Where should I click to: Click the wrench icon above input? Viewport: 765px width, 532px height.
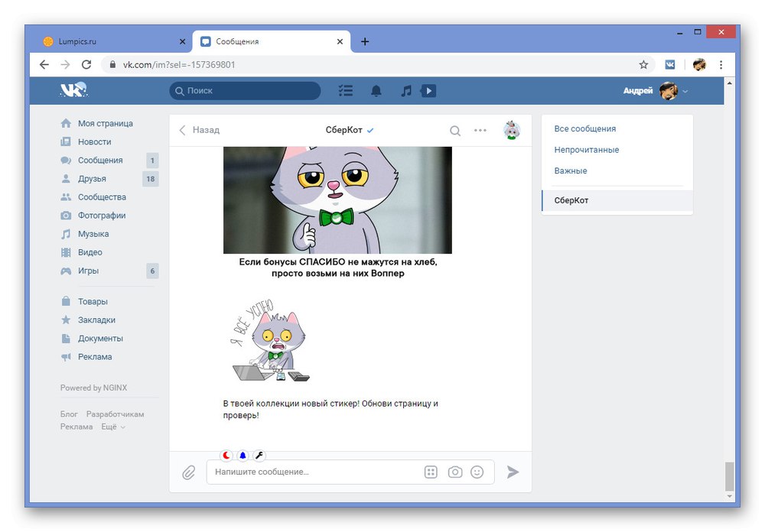259,456
